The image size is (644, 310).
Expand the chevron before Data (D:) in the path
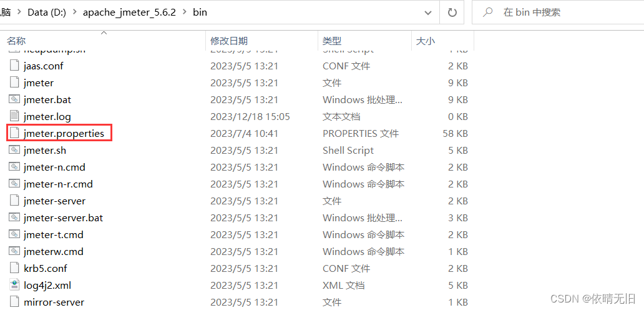tap(19, 12)
